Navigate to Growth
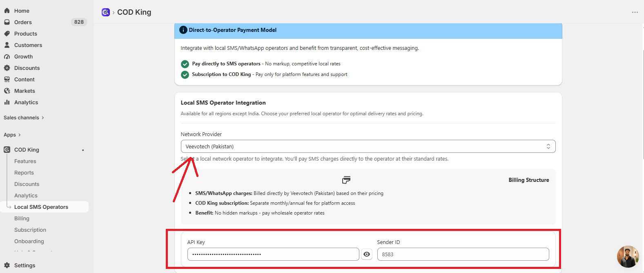 (x=24, y=56)
